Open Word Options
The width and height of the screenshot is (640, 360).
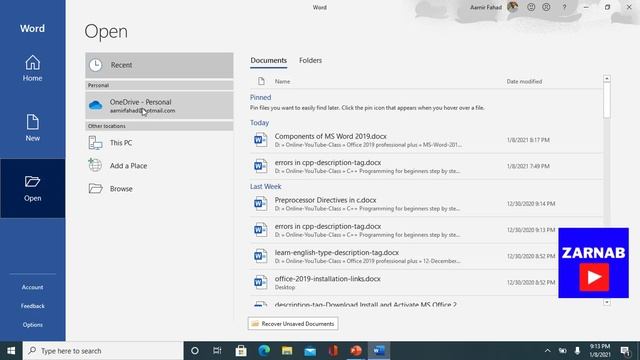click(x=32, y=325)
